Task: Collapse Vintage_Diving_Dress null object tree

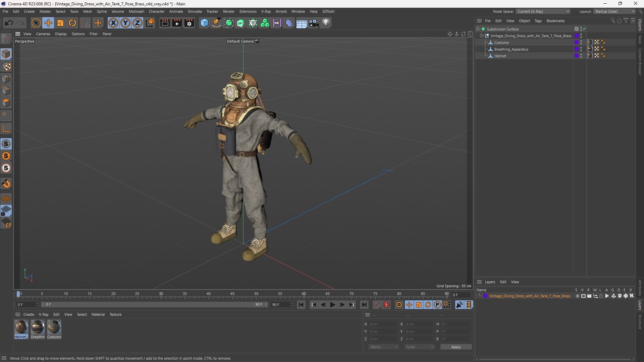Action: (482, 36)
